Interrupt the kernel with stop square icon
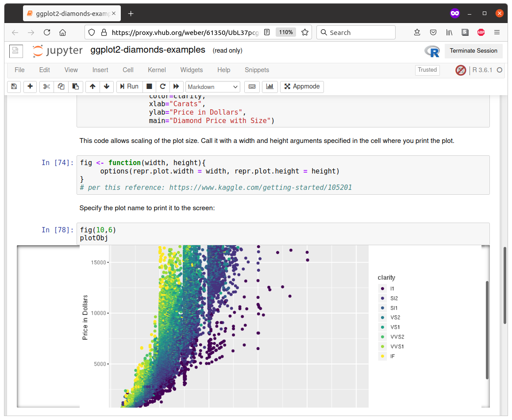The image size is (512, 420). [149, 87]
